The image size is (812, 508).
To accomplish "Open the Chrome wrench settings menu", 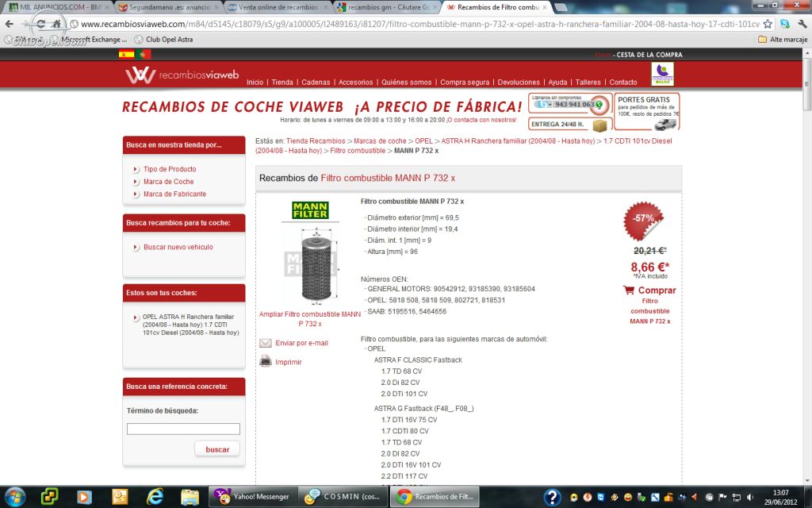I will [802, 24].
